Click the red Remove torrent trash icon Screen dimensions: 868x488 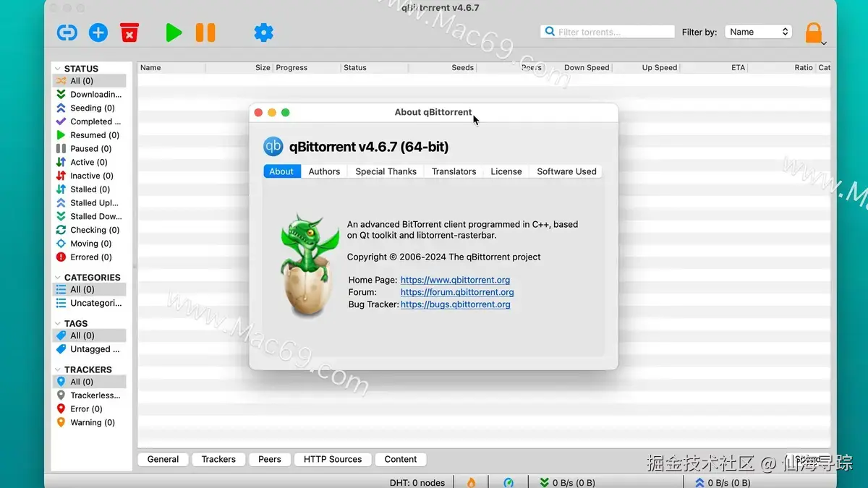click(x=129, y=32)
